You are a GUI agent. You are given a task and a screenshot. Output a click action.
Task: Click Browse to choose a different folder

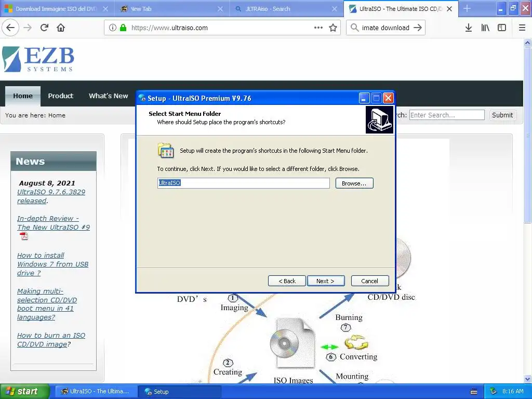coord(354,183)
